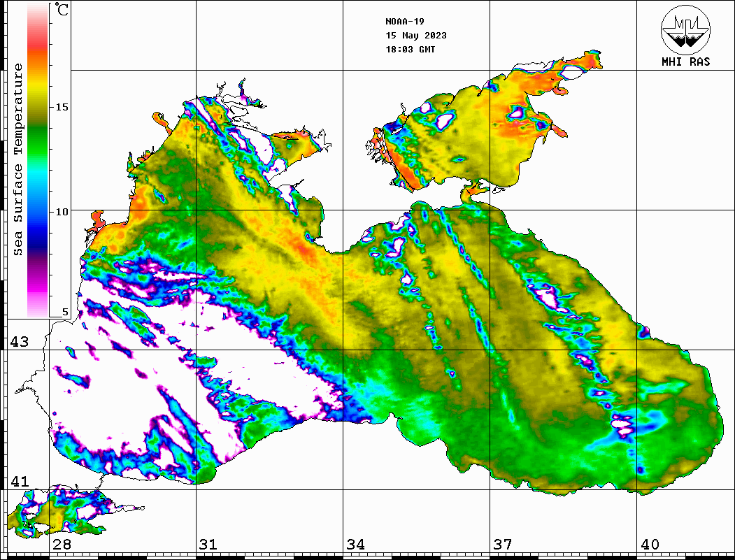This screenshot has height=560, width=735.
Task: Click longitude label '31'
Action: click(208, 544)
